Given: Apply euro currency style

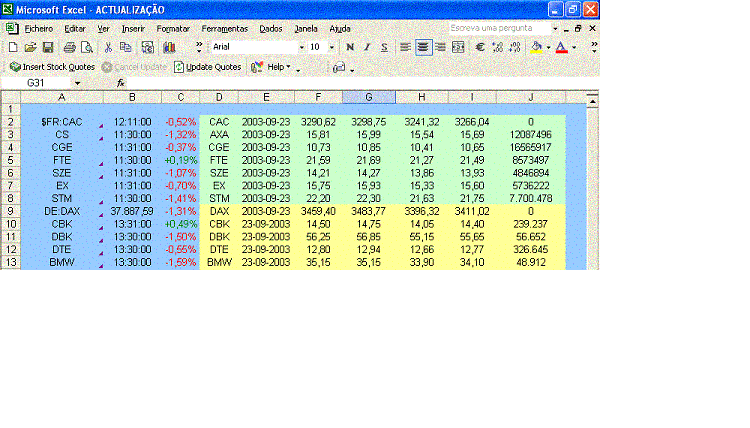Looking at the screenshot, I should click(480, 47).
